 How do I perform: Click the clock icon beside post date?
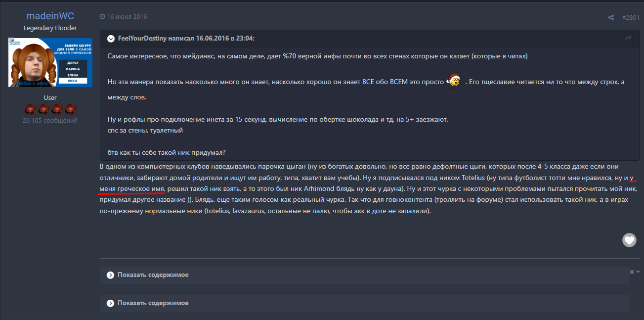coord(102,17)
